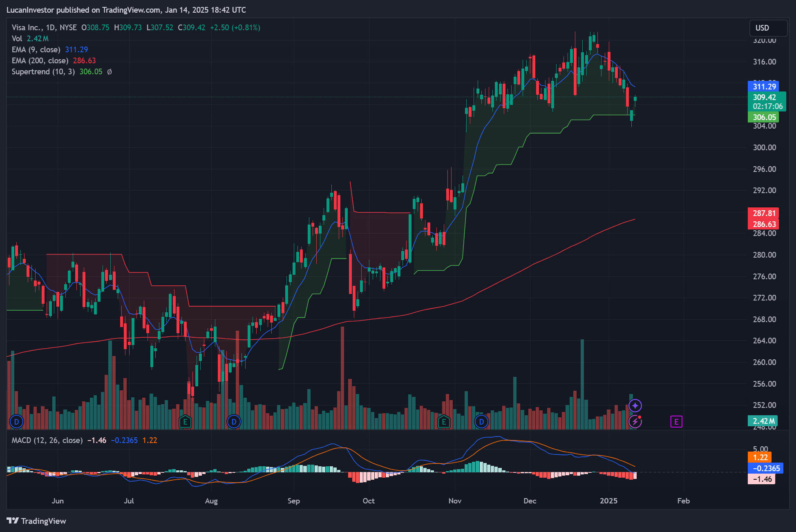
Task: Click the 284.00 price scale tick
Action: (765, 233)
